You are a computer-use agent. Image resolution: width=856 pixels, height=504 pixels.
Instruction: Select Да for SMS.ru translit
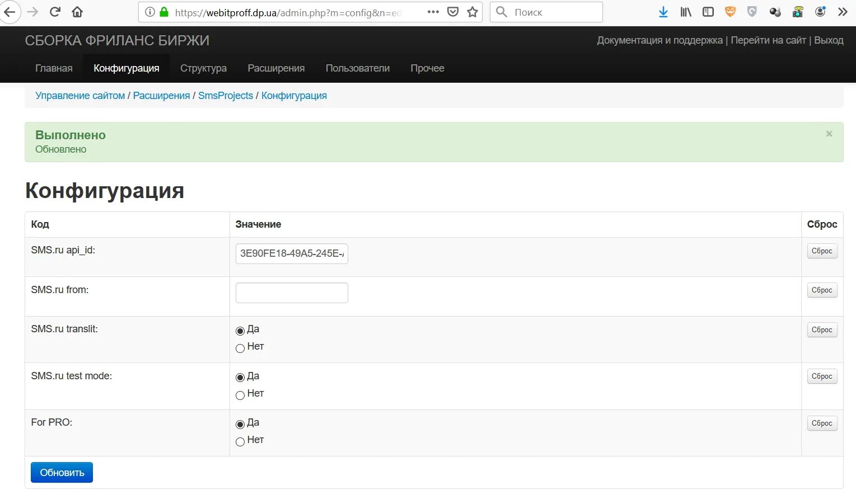240,331
